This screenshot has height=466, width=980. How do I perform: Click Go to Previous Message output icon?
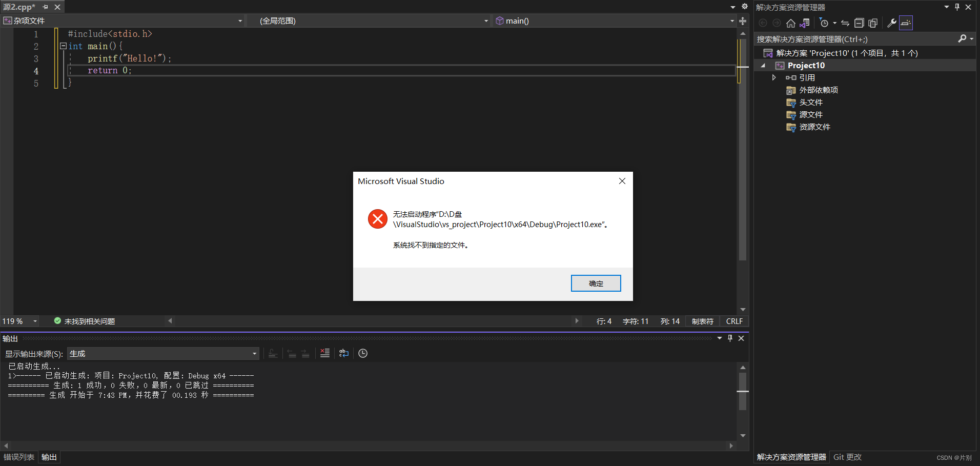pos(292,353)
